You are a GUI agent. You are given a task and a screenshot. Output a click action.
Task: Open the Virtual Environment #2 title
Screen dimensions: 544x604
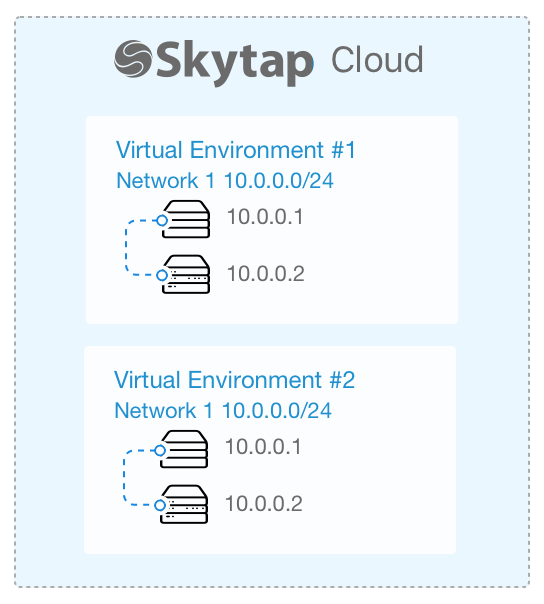pyautogui.click(x=234, y=380)
